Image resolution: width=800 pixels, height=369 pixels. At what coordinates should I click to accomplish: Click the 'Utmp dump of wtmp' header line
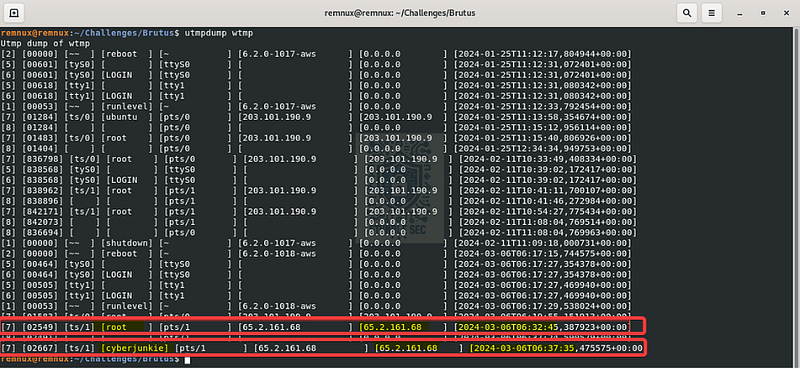pyautogui.click(x=45, y=43)
